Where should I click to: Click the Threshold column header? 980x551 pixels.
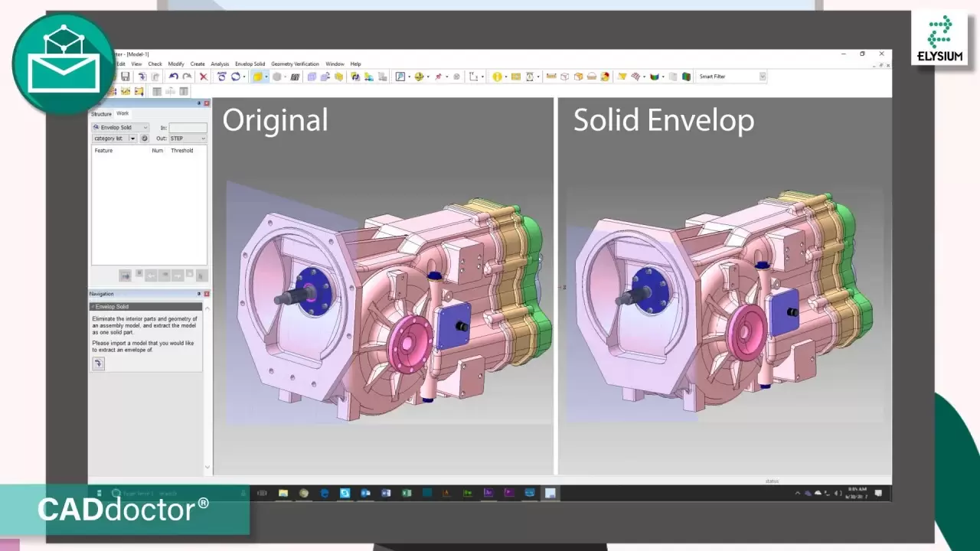click(182, 151)
